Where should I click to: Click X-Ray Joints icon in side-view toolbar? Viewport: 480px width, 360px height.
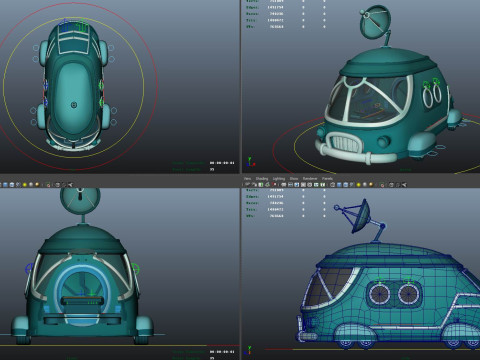[x=404, y=185]
